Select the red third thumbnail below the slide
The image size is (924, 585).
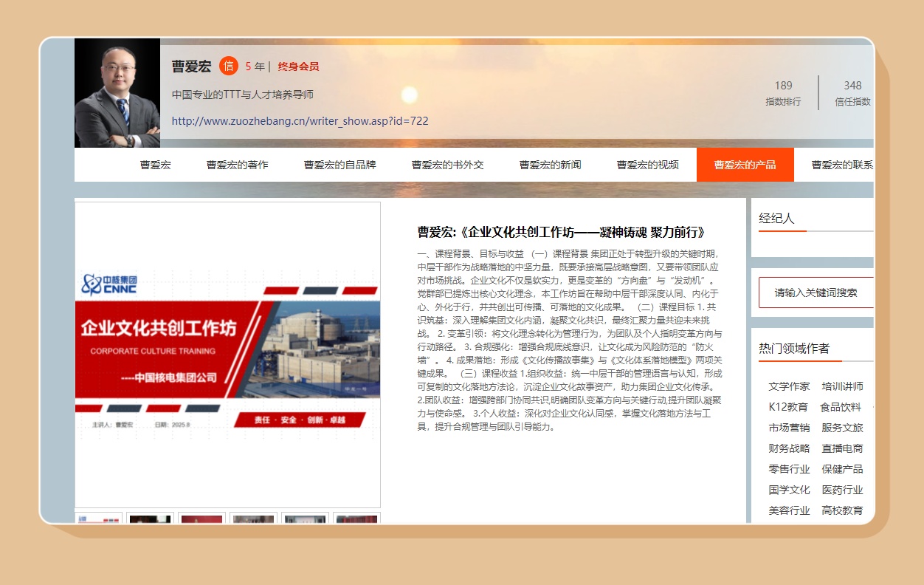[201, 519]
